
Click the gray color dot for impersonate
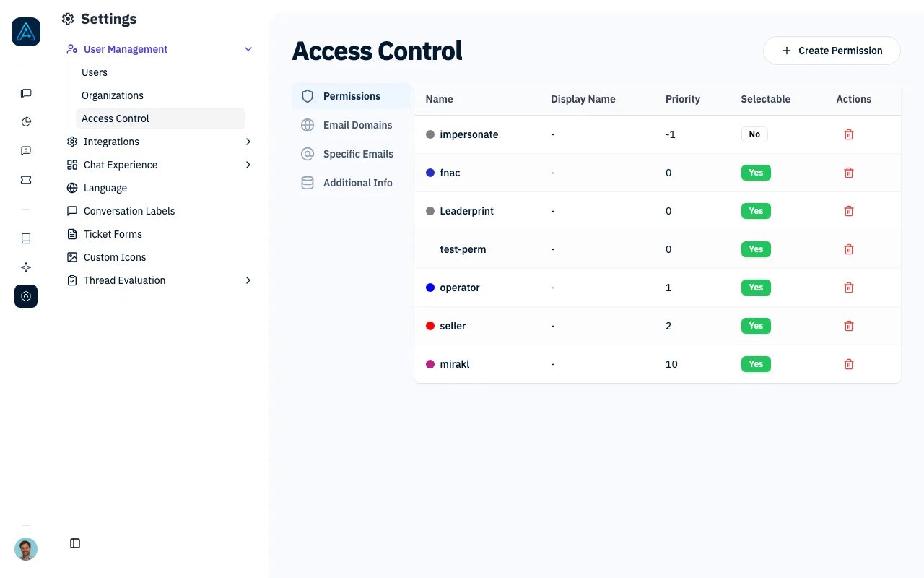[430, 134]
